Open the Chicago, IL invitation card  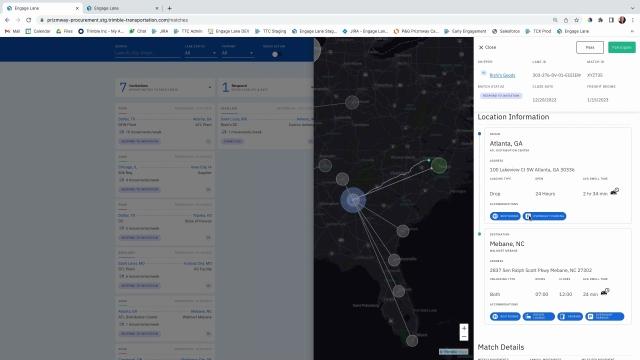click(x=164, y=173)
